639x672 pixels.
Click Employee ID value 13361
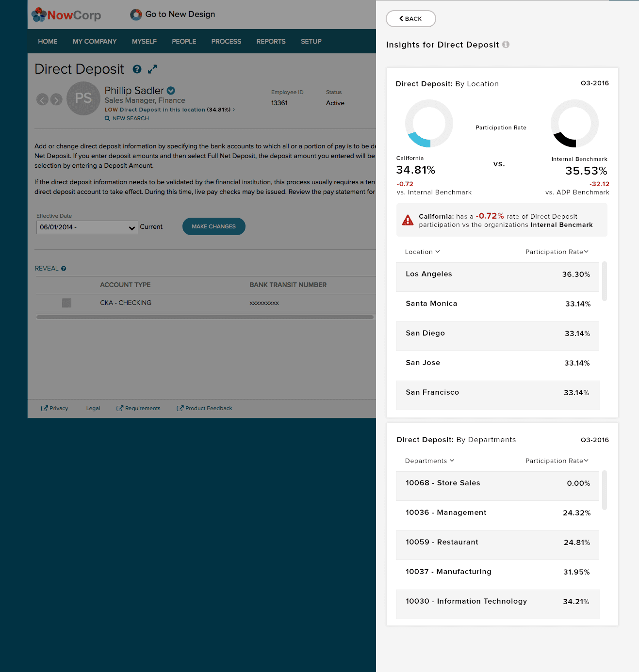click(279, 103)
